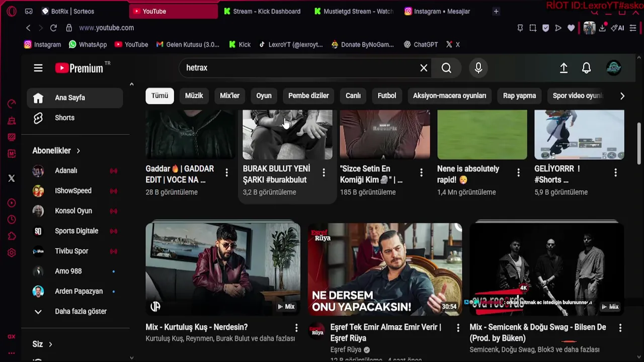
Task: Open options for Sizce Setin En Komiği short
Action: coord(421,172)
